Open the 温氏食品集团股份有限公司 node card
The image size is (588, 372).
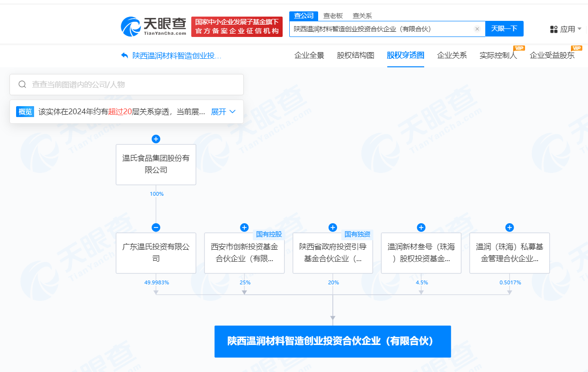156,164
